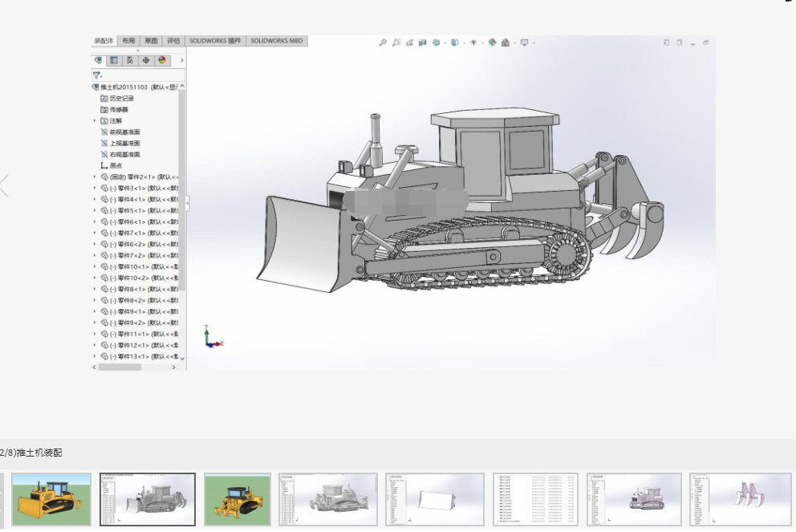Open the Edit Appearance color ball icon
Screen dimensions: 796x532
coord(492,43)
